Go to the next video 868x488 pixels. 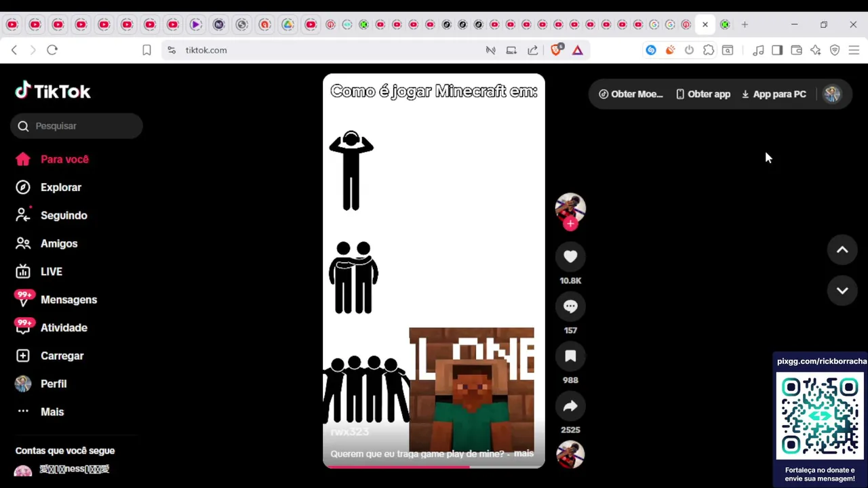842,291
